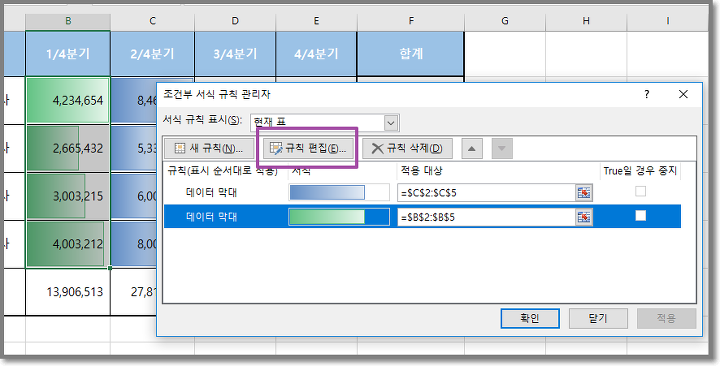Click the blue data bar format preview

[339, 193]
